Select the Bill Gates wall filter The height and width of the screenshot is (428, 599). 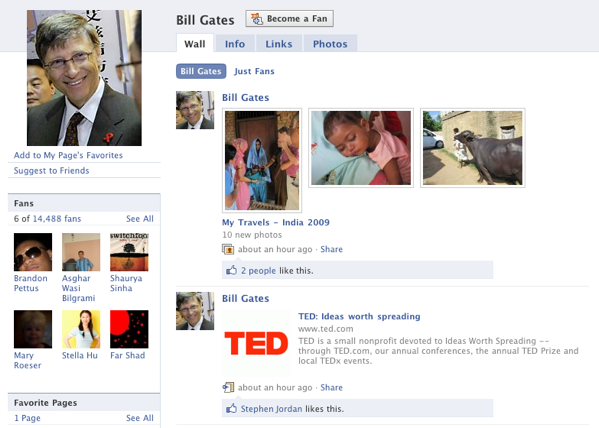click(x=201, y=71)
